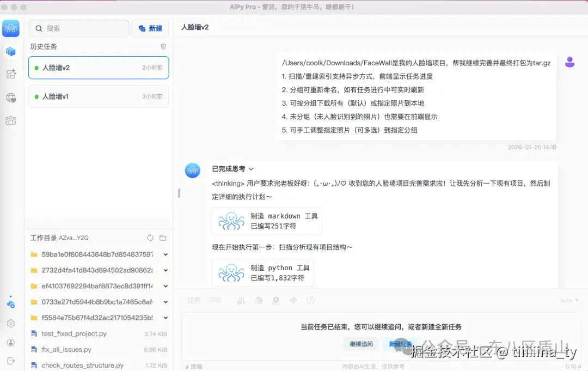The width and height of the screenshot is (588, 371).
Task: Click the team members icon in sidebar
Action: pyautogui.click(x=11, y=121)
